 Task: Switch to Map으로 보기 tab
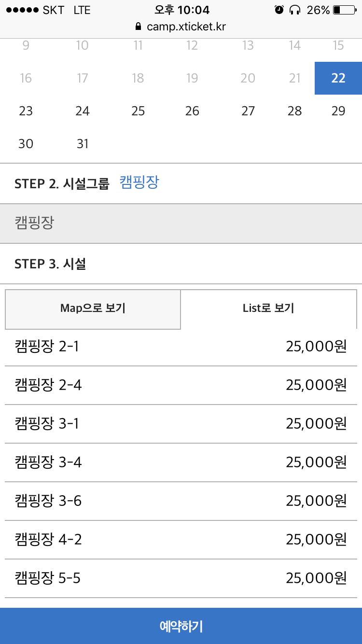point(93,309)
